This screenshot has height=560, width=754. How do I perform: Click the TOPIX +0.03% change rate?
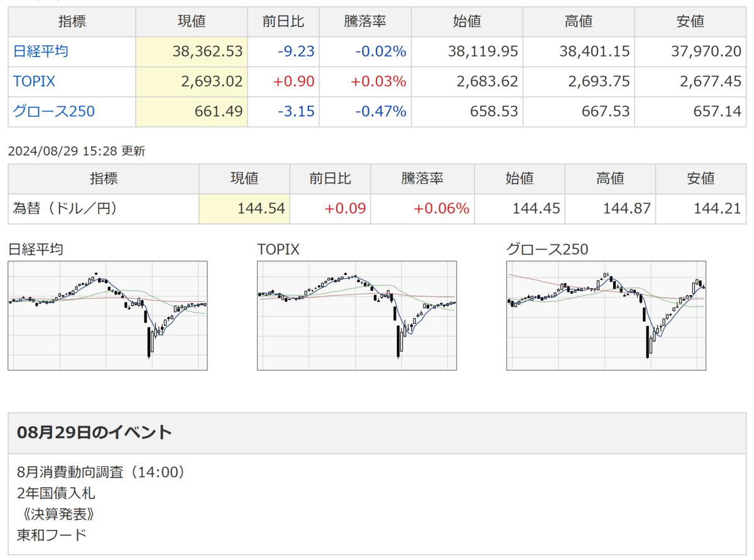point(378,82)
